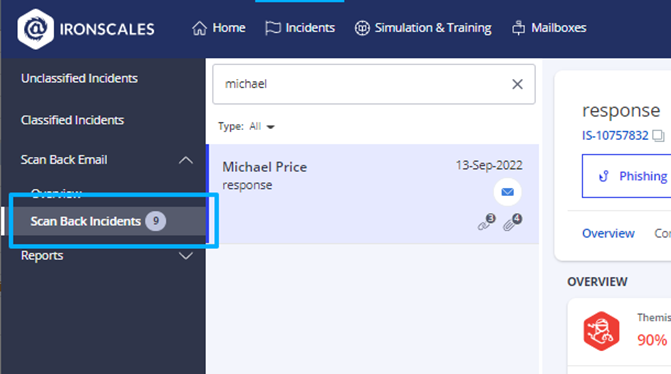The width and height of the screenshot is (671, 374).
Task: Click the Incidents flag icon
Action: tap(272, 28)
